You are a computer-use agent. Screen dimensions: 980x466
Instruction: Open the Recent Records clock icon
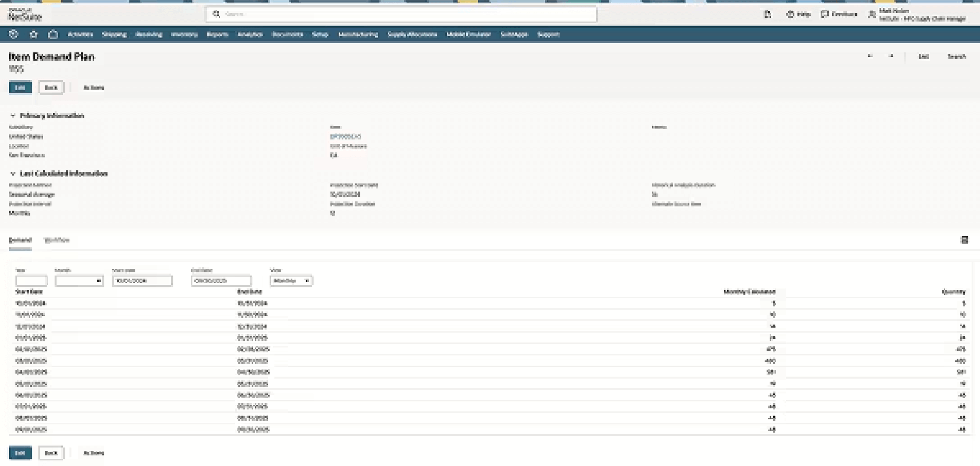[14, 34]
